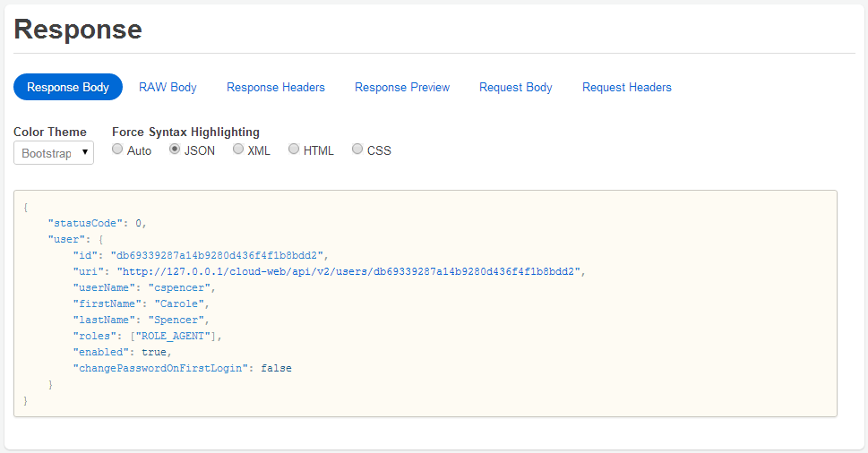Select XML syntax highlighting radio button
The width and height of the screenshot is (868, 453).
238,150
